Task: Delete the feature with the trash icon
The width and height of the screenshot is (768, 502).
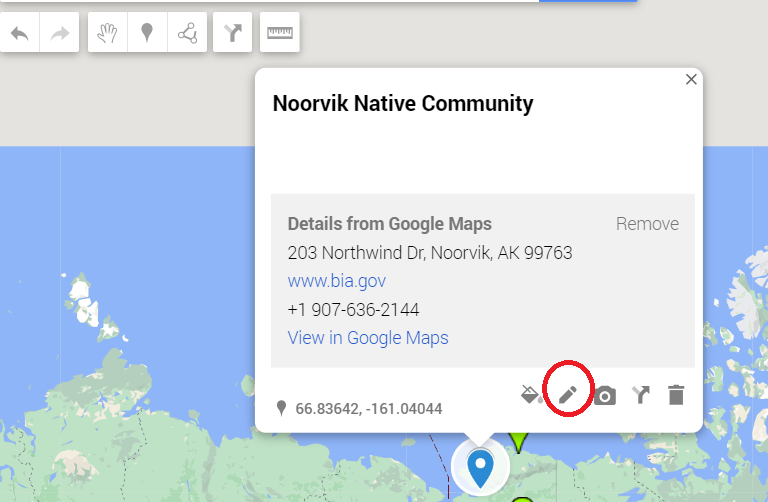Action: (676, 395)
